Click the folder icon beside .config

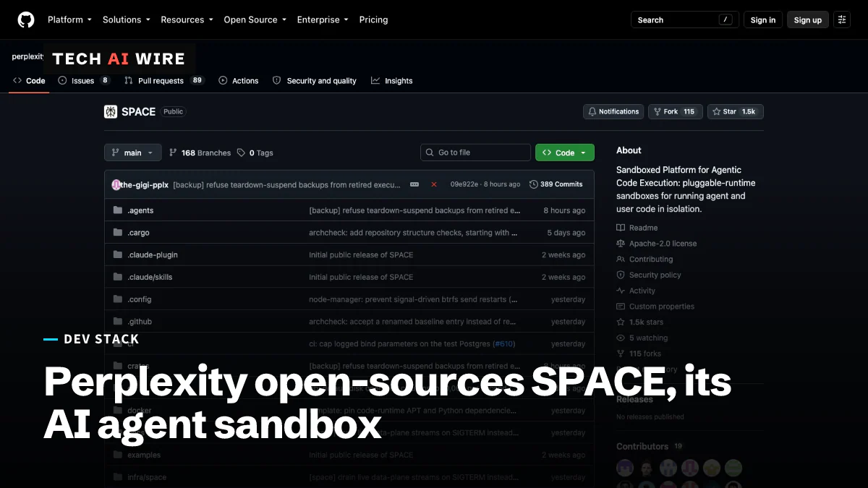(x=118, y=299)
